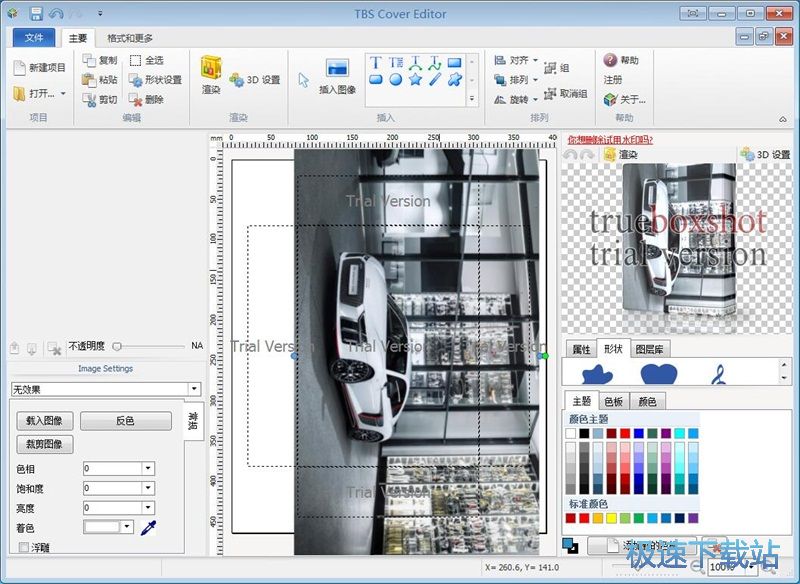Viewport: 800px width, 584px height.
Task: Click the Load Image (载入图像) button
Action: point(45,421)
